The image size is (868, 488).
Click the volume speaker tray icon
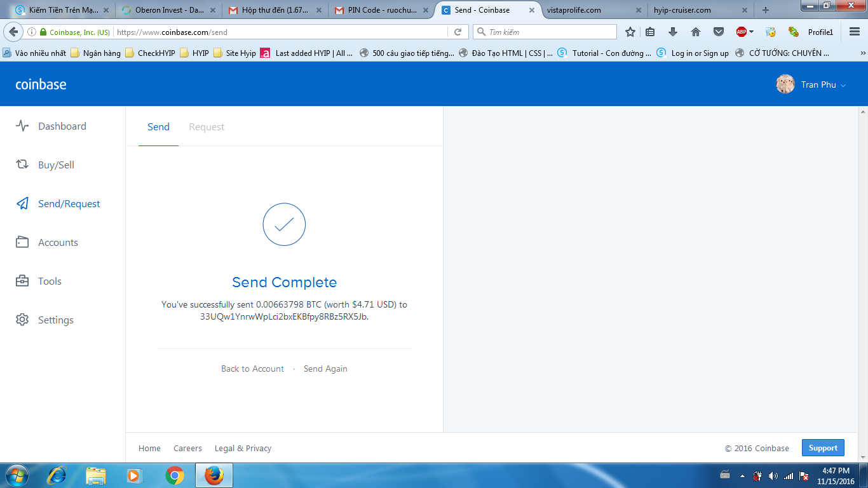coord(773,475)
